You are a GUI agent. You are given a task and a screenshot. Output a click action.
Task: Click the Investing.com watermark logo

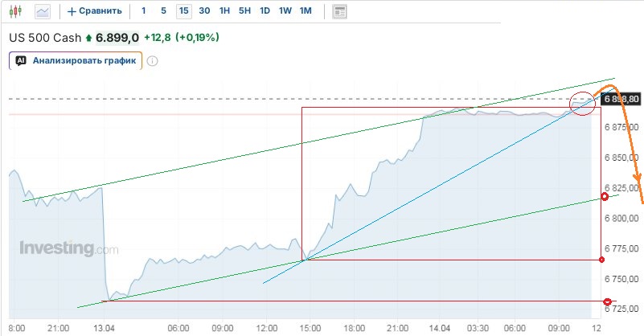pyautogui.click(x=68, y=248)
